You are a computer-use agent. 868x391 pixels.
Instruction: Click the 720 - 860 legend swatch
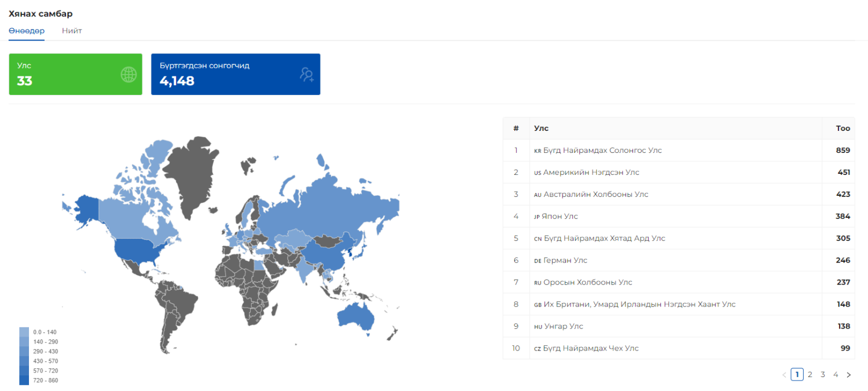pos(24,380)
